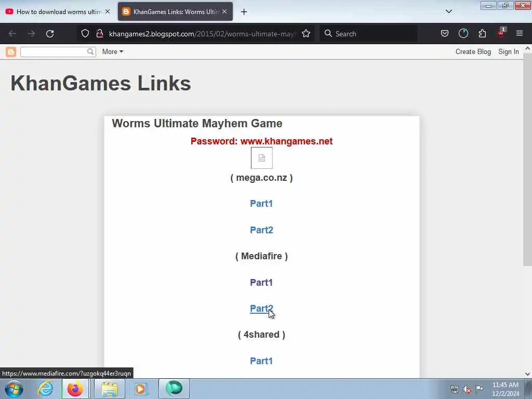The height and width of the screenshot is (399, 532).
Task: Launch Internet Explorer from taskbar
Action: (x=45, y=389)
